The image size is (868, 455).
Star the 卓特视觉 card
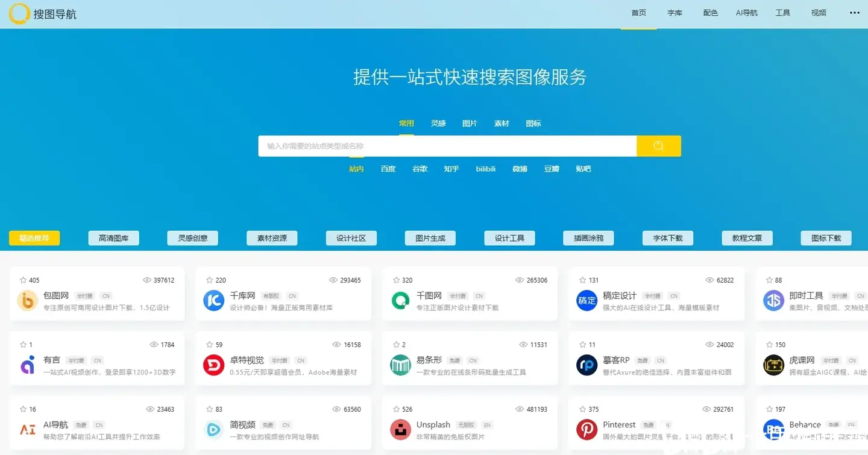(210, 345)
